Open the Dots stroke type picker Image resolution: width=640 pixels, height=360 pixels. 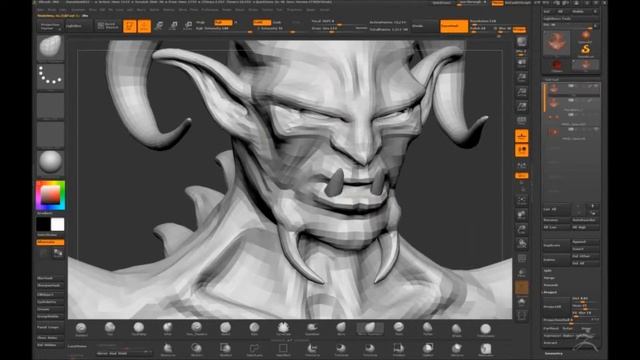50,76
